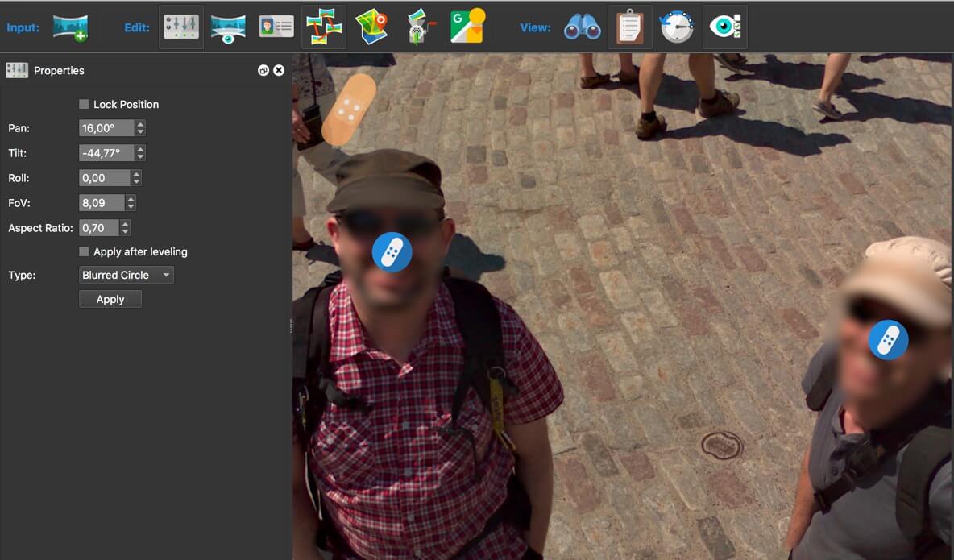
Task: Open the eye checklist Viewer Settings icon
Action: [x=724, y=27]
